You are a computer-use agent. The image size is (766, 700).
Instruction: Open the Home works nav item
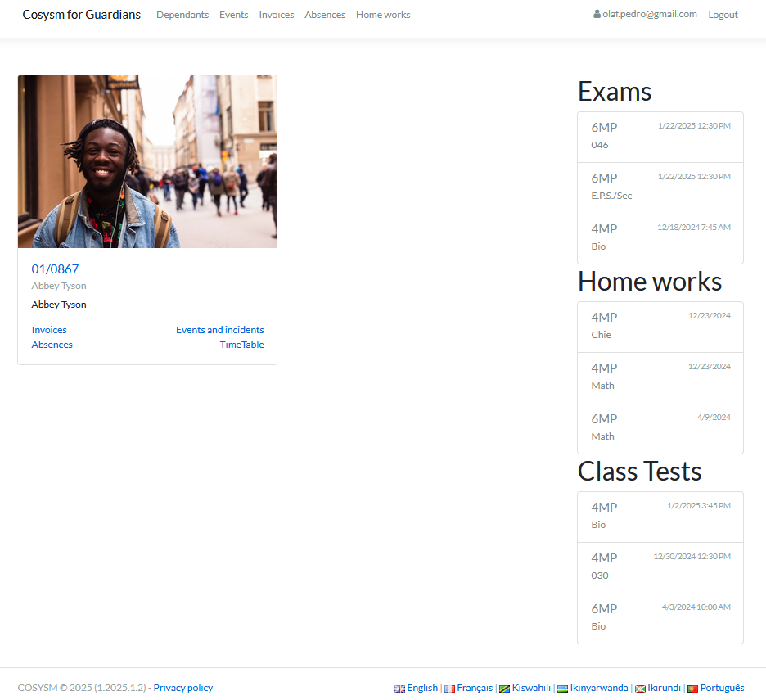pyautogui.click(x=383, y=14)
